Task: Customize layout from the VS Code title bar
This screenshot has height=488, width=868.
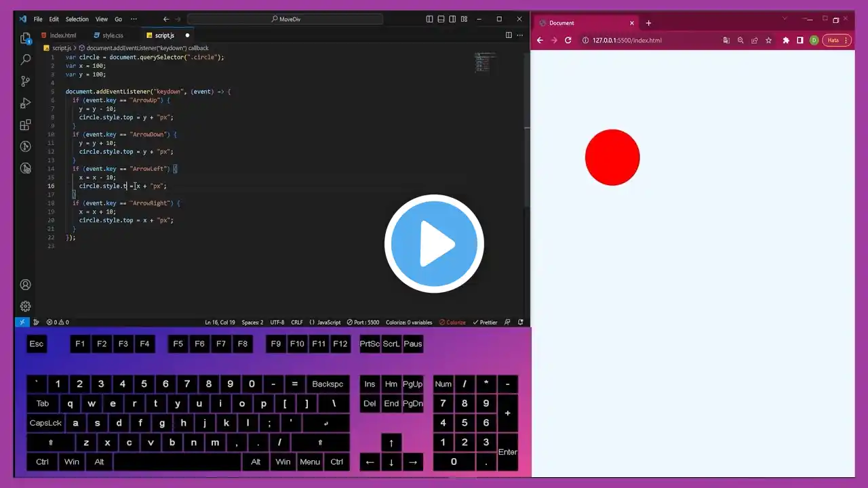Action: (463, 19)
